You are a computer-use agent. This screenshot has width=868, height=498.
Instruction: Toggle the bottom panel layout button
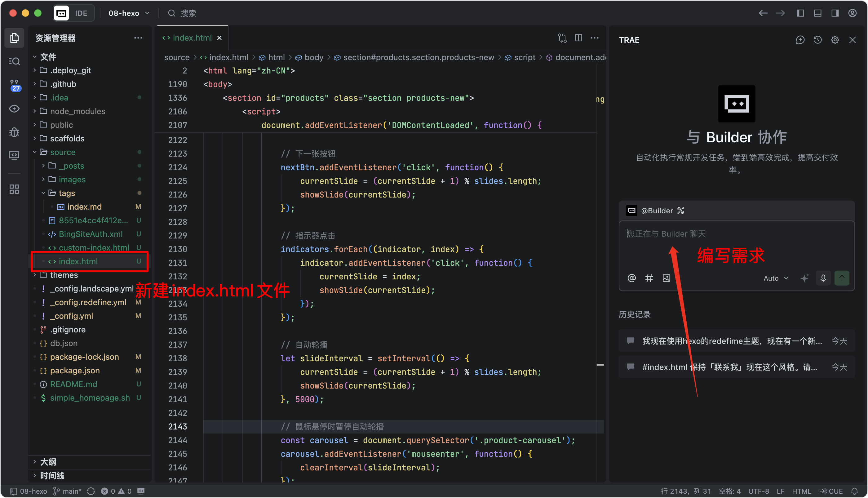point(818,13)
